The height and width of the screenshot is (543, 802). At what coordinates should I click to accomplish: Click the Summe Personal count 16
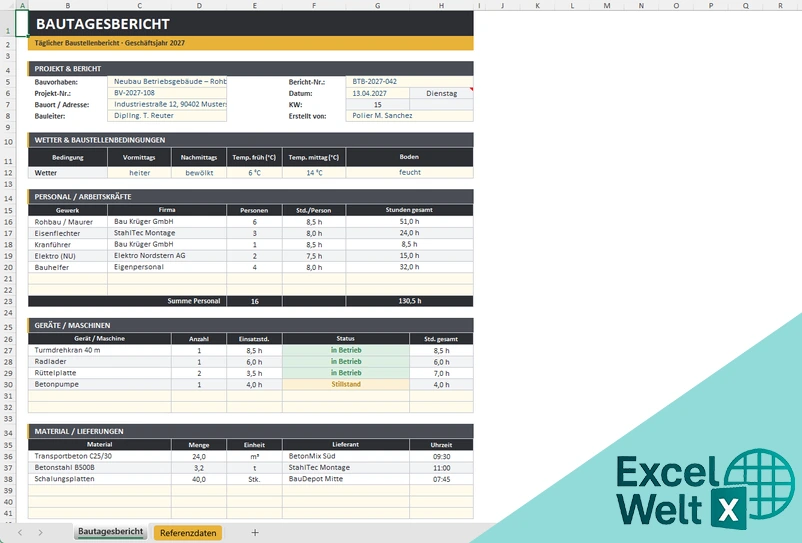click(x=254, y=301)
